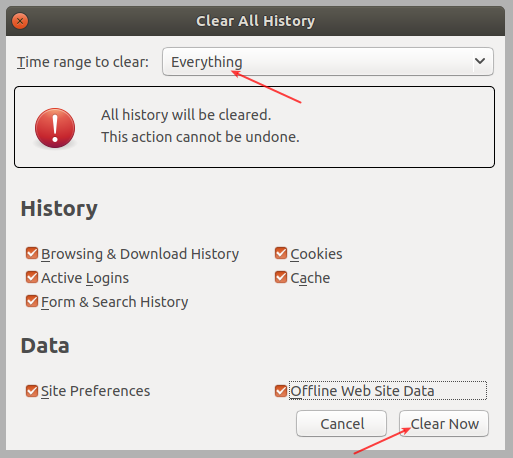Screen dimensions: 513x458
Task: Uncheck the Cookies checkbox
Action: tap(281, 253)
